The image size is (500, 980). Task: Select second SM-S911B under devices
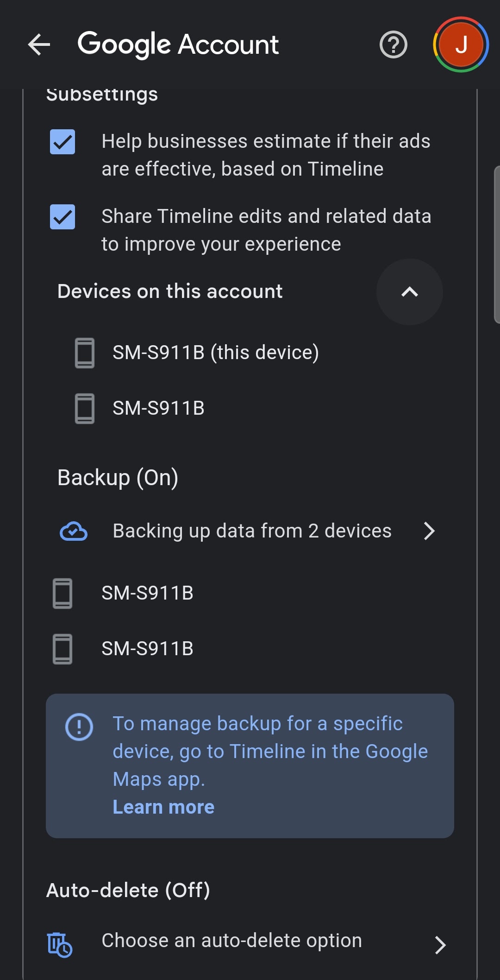pos(158,408)
